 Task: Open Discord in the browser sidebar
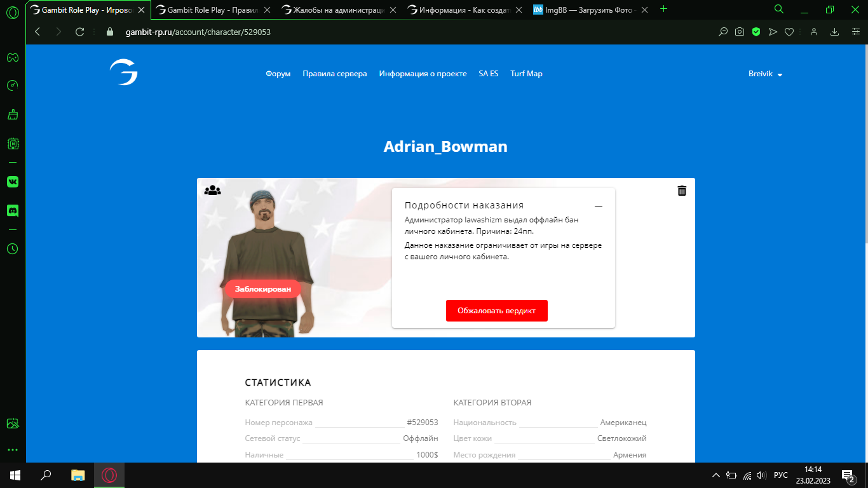tap(12, 210)
